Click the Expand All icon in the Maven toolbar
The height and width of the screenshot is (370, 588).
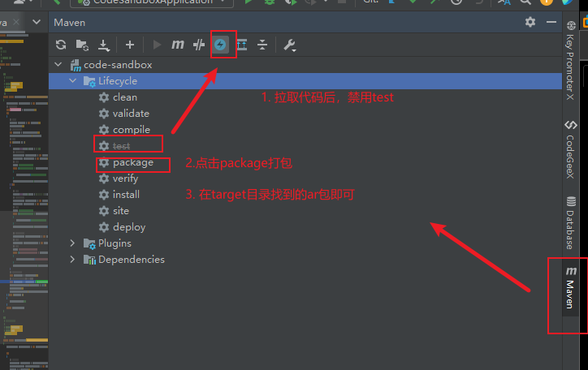(x=241, y=45)
